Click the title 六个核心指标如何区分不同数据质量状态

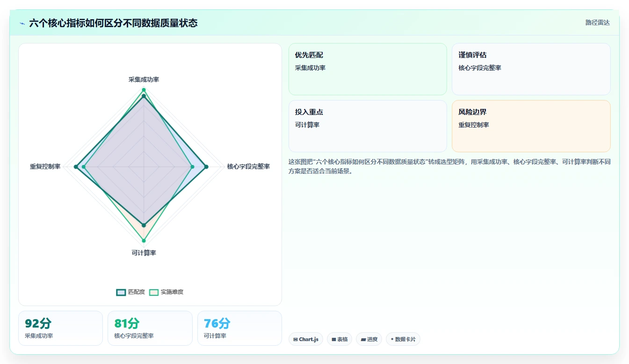(x=113, y=23)
